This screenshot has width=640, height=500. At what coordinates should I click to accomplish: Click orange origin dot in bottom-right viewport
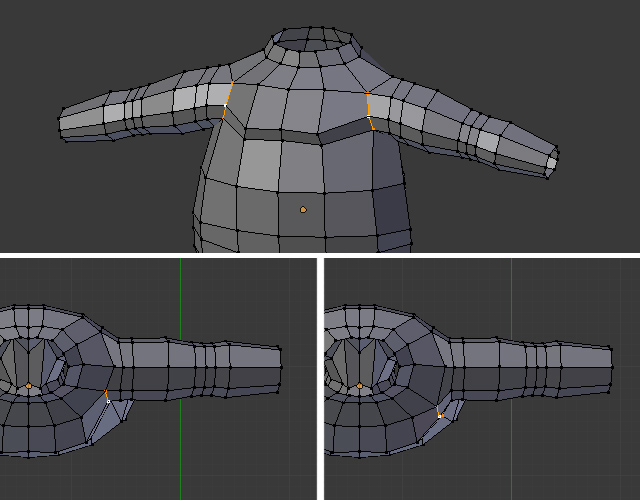[360, 385]
